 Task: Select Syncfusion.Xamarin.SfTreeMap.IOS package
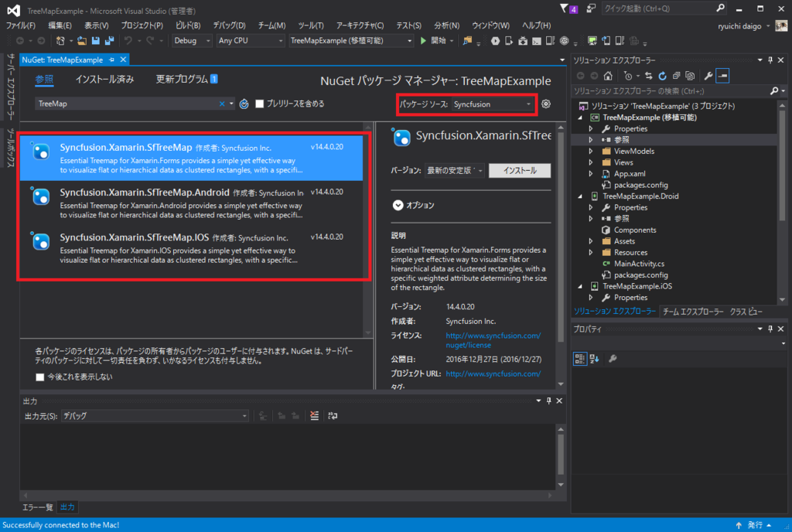click(191, 248)
